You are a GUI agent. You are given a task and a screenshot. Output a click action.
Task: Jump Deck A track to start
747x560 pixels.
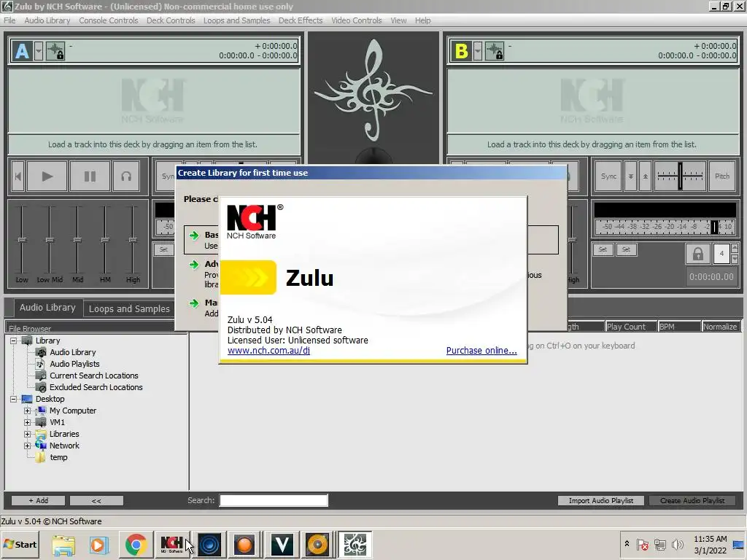[x=18, y=176]
